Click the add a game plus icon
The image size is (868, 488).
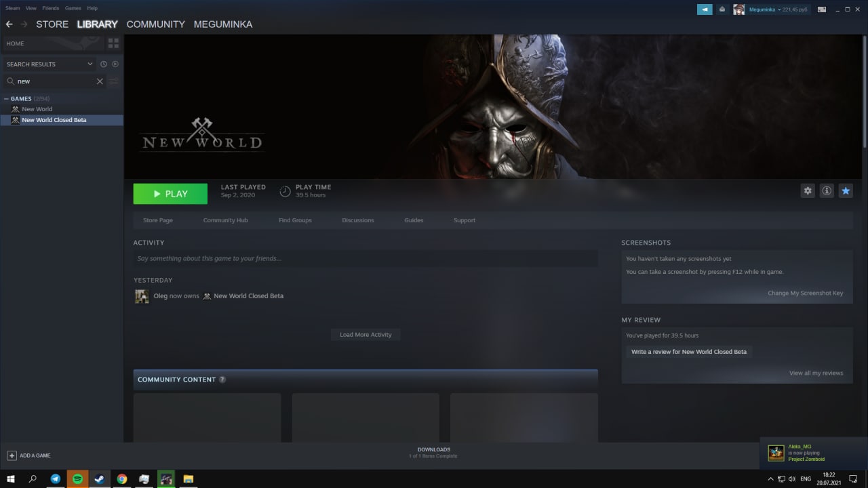tap(12, 455)
